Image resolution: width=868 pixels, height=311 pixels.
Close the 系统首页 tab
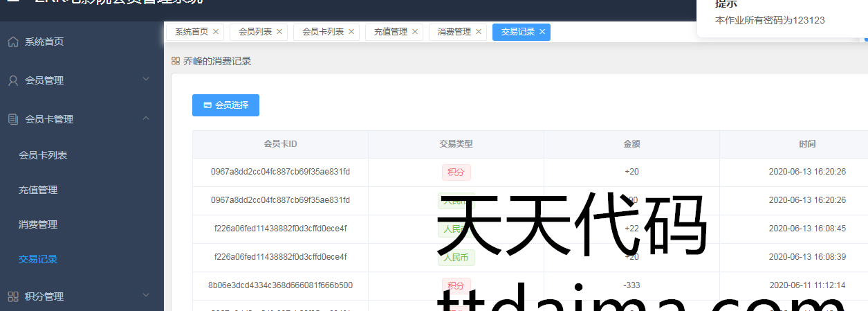pyautogui.click(x=216, y=32)
